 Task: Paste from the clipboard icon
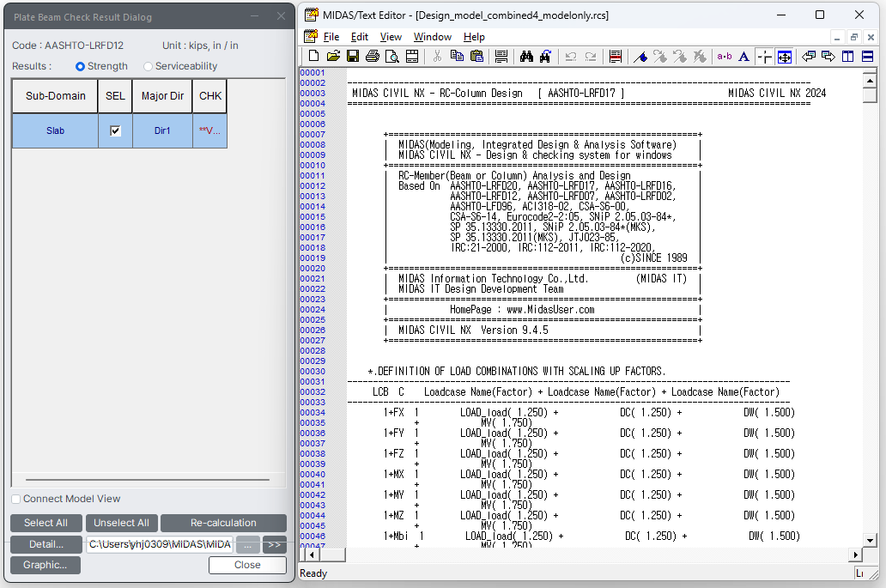(476, 56)
